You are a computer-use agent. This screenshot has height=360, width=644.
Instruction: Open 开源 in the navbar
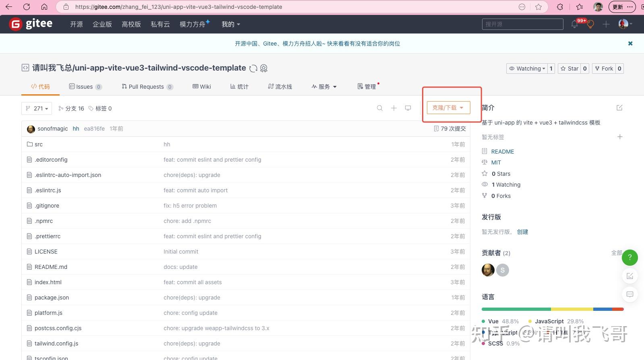point(77,24)
